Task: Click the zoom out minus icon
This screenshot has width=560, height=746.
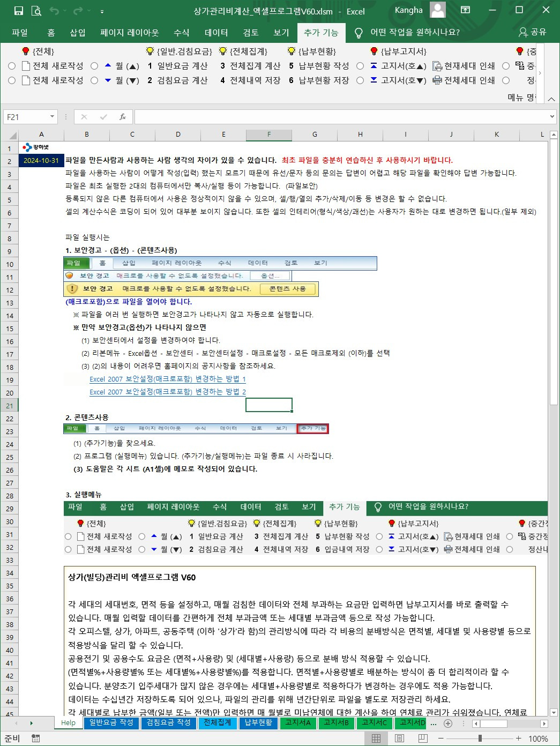Action: [442, 738]
